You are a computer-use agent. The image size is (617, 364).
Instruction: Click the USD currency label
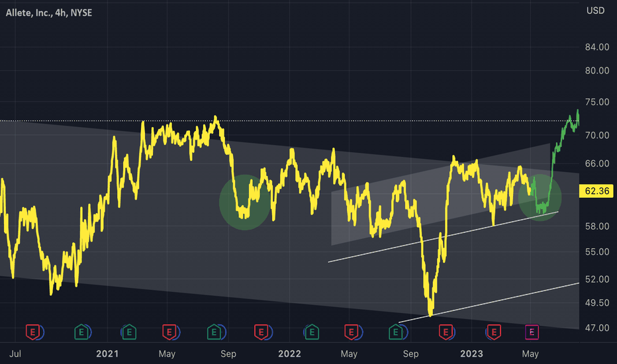(595, 11)
